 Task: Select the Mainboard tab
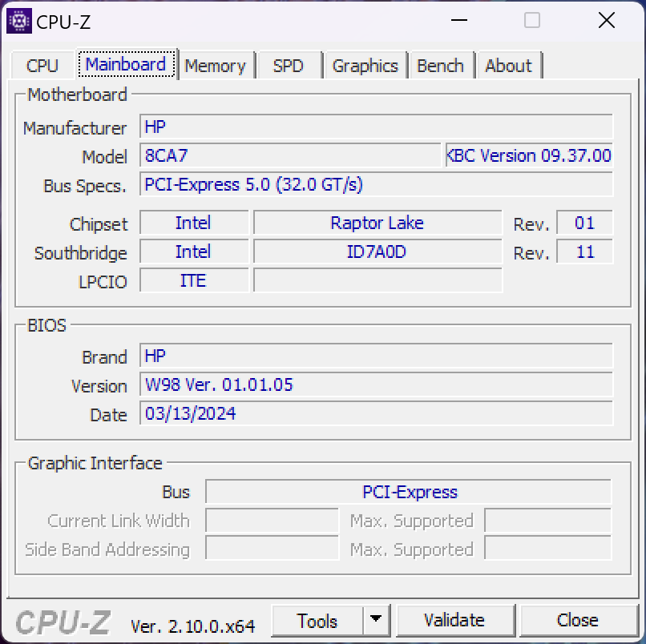(126, 64)
